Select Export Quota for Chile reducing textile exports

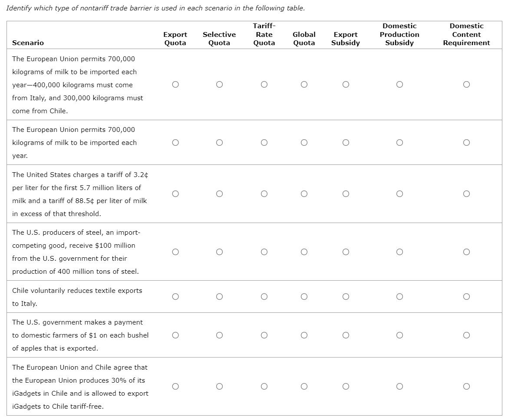(x=175, y=296)
